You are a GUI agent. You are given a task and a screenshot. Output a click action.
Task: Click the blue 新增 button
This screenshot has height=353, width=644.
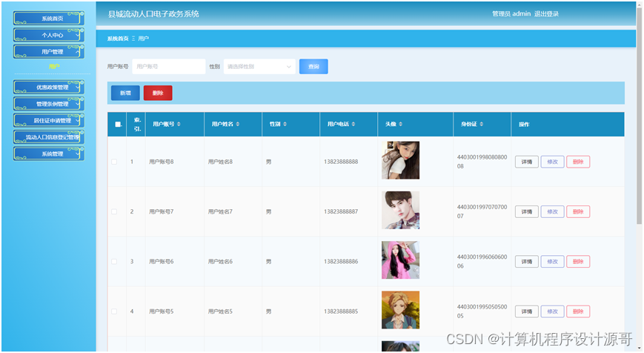tap(125, 93)
